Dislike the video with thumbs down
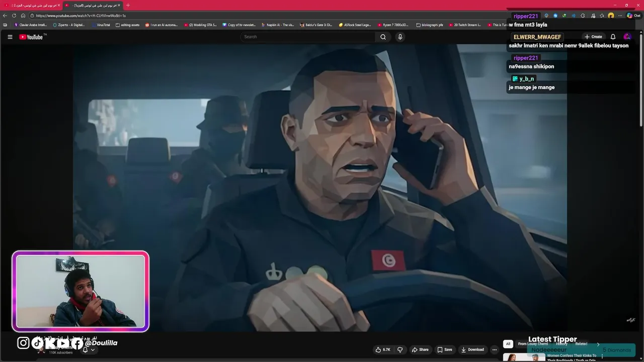The width and height of the screenshot is (644, 362). tap(400, 349)
